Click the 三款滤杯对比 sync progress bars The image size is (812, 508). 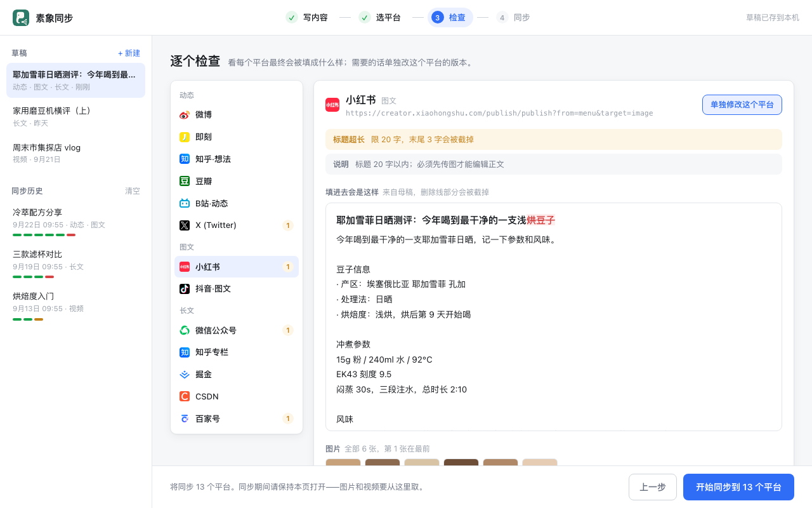coord(33,277)
